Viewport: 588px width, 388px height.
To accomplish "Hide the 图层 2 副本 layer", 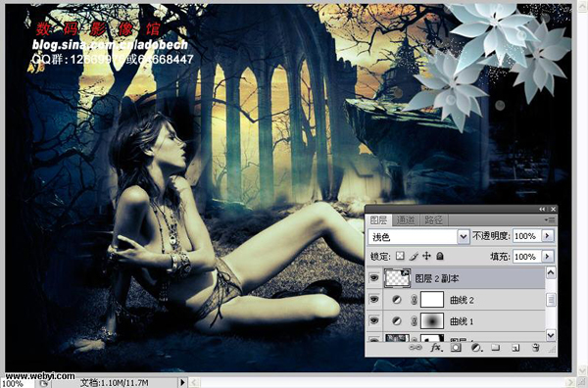I will pyautogui.click(x=374, y=278).
